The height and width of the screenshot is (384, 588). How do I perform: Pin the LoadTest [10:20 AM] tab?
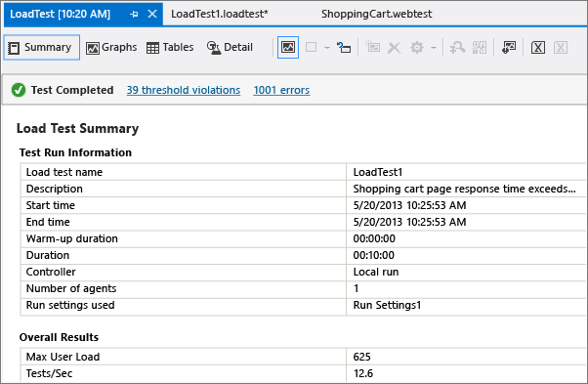134,15
